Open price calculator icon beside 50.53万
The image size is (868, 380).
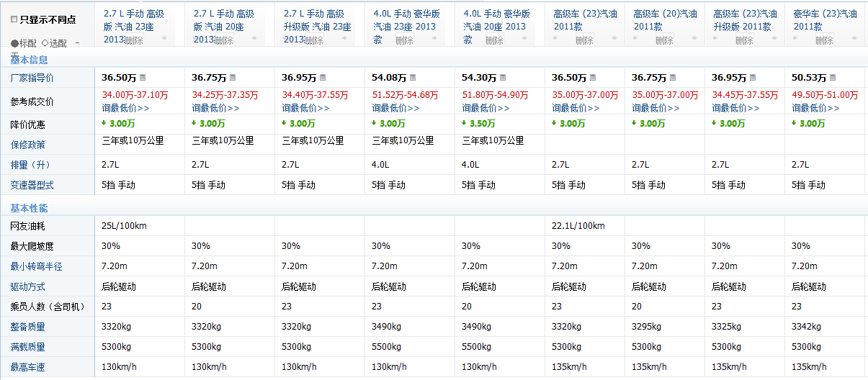tap(832, 78)
